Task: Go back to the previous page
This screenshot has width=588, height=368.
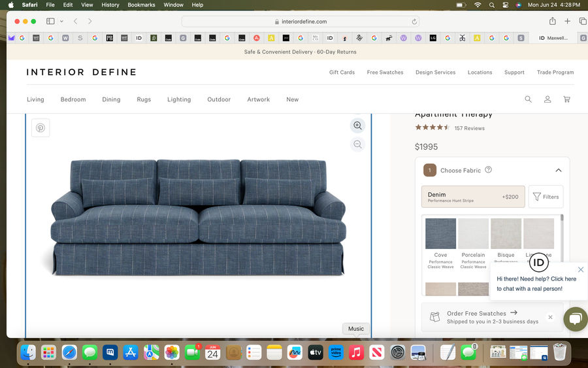Action: (x=75, y=22)
